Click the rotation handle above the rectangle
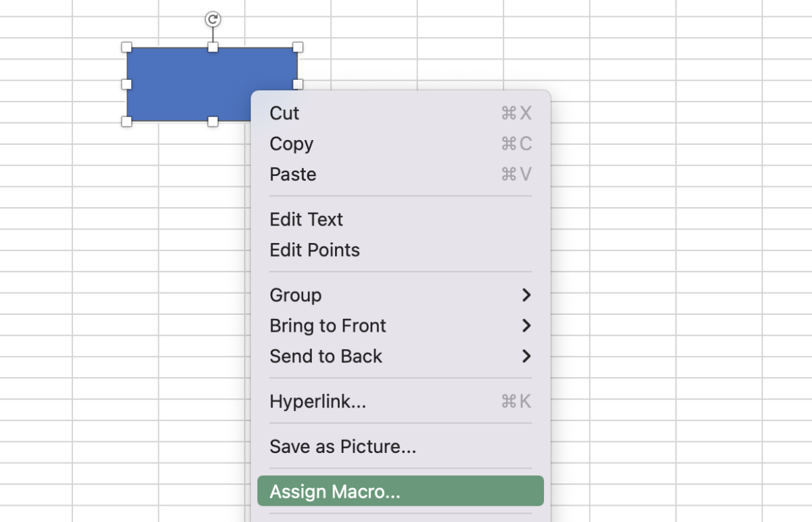The image size is (812, 522). tap(213, 20)
